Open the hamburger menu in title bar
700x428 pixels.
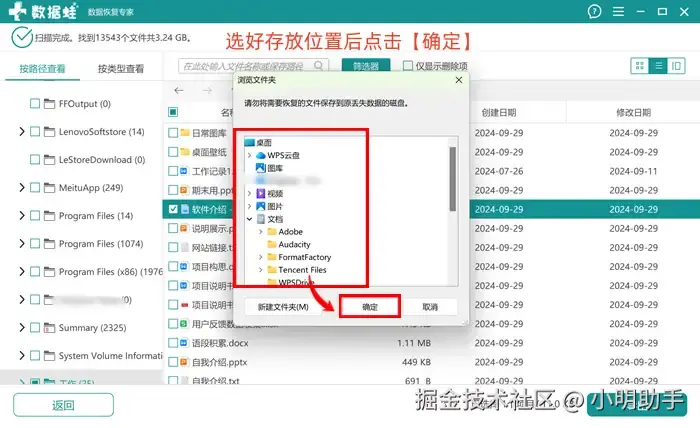(618, 12)
